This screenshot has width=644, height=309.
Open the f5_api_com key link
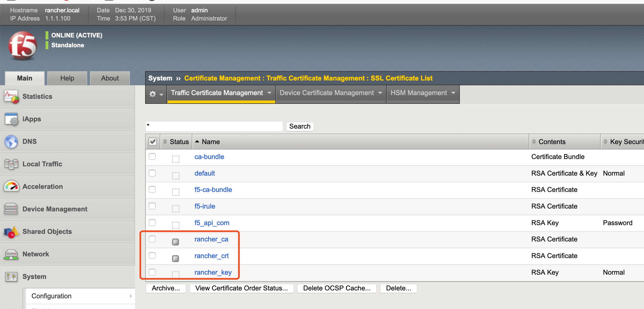coord(212,223)
